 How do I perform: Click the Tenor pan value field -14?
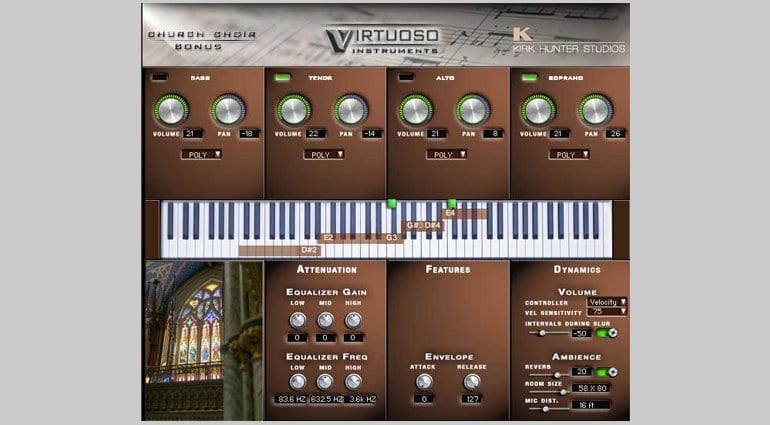click(x=372, y=134)
